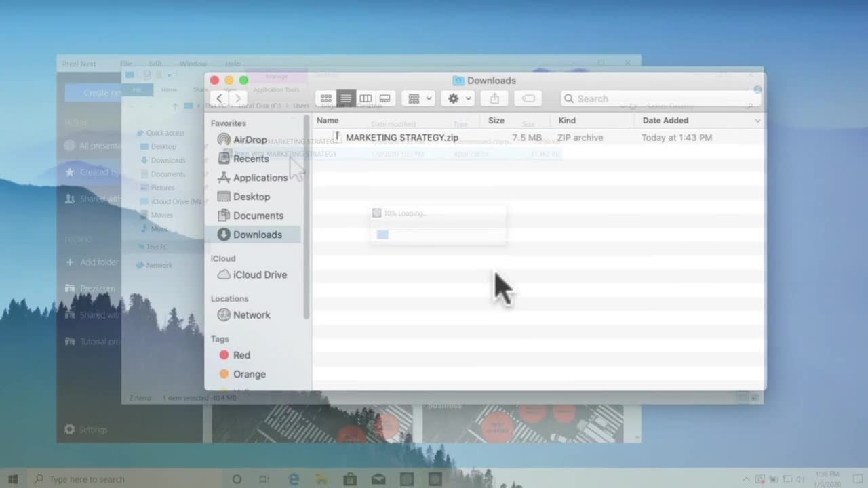Toggle sort direction arrow on Date Added
The height and width of the screenshot is (488, 868).
tap(757, 121)
